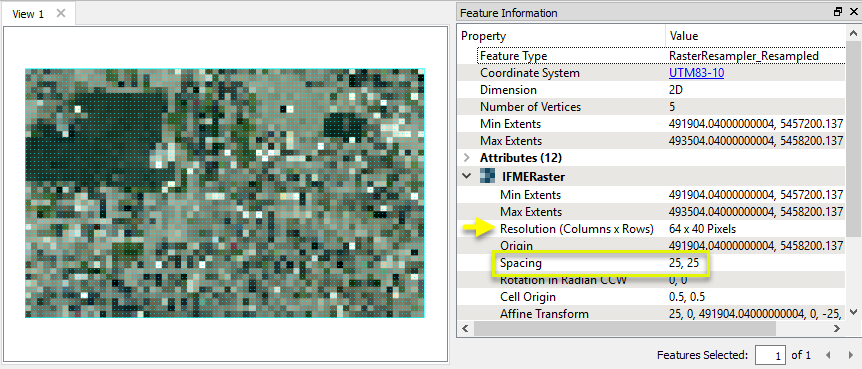Close the Feature Information panel

point(853,12)
